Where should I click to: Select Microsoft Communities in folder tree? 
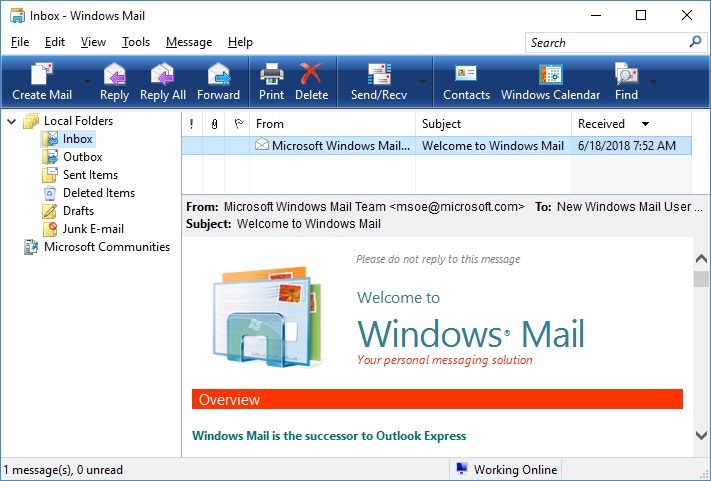coord(107,247)
